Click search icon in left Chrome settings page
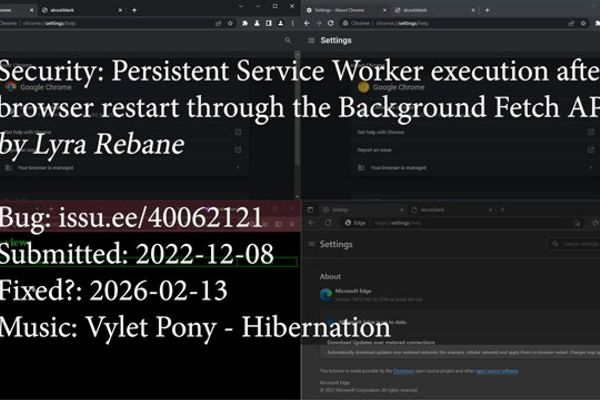The image size is (600, 400). point(288,40)
